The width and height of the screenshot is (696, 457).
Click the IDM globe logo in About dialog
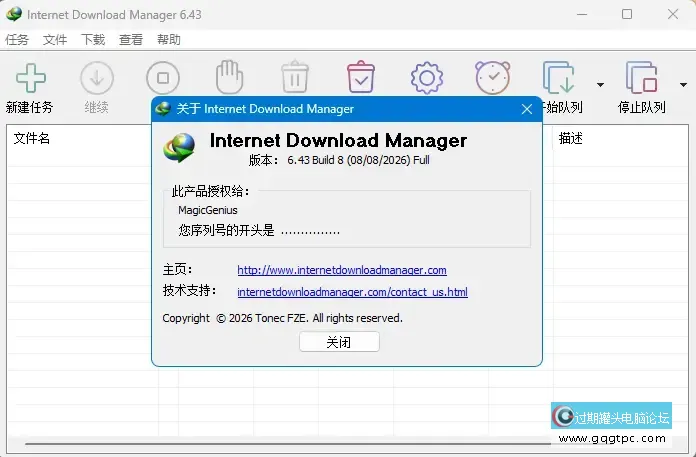(179, 147)
